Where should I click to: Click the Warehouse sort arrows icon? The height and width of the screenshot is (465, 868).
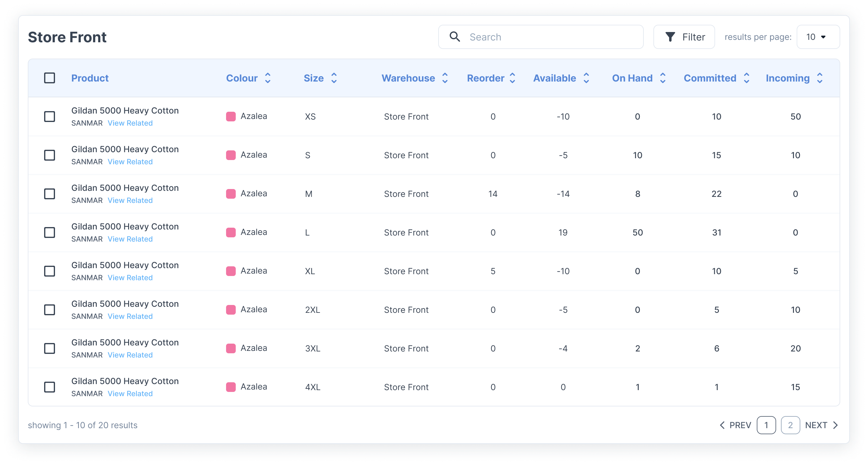[x=445, y=78]
